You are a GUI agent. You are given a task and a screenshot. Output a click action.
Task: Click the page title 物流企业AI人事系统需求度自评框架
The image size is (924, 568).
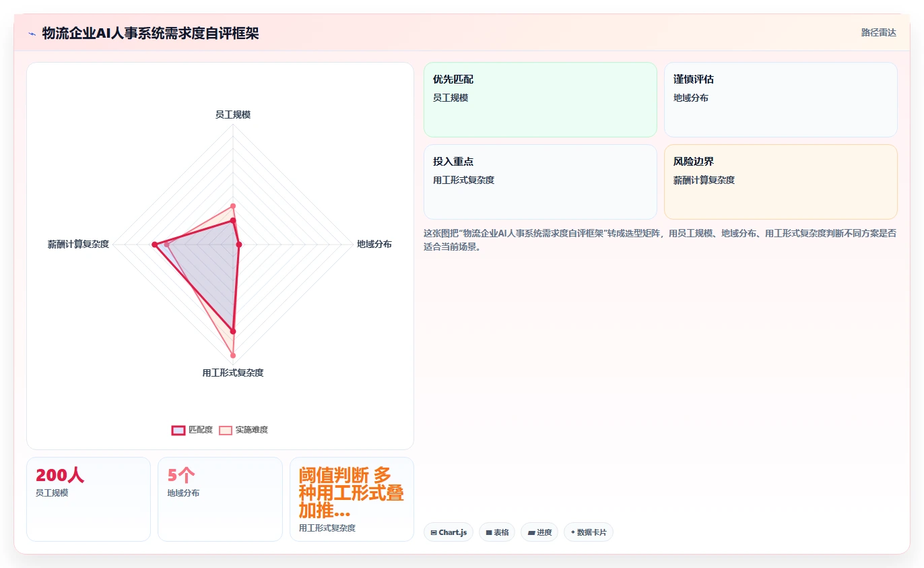pyautogui.click(x=150, y=34)
